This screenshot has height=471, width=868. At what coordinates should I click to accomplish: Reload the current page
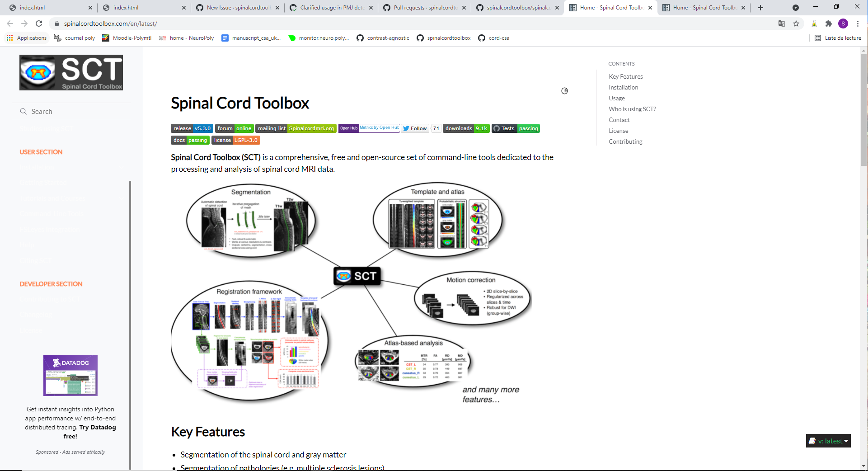click(x=39, y=24)
